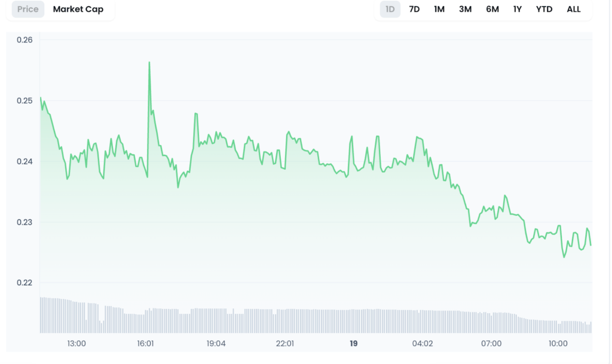Viewport: 612px width, 364px height.
Task: Click the 07:00 time axis label
Action: tap(491, 344)
